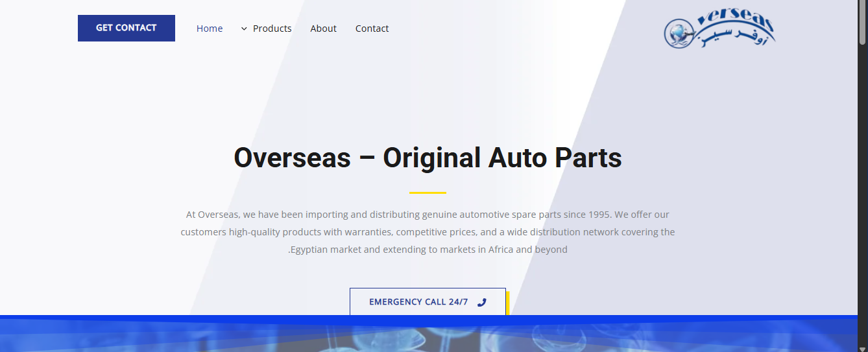Click the yellow divider under the heading
868x352 pixels.
point(428,193)
